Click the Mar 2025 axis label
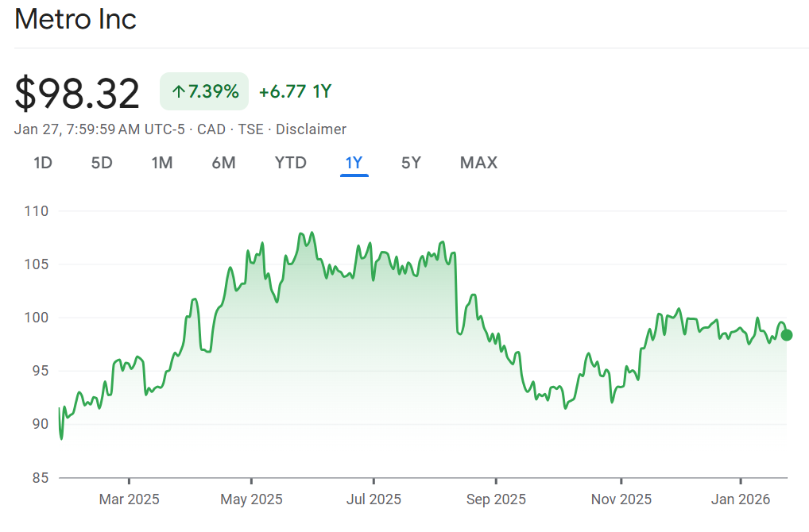 [x=129, y=499]
